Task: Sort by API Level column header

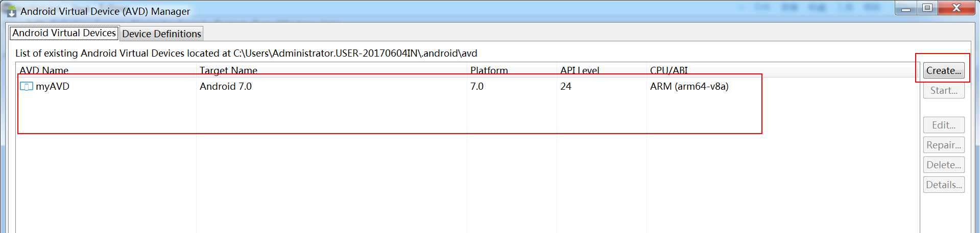Action: [x=602, y=70]
